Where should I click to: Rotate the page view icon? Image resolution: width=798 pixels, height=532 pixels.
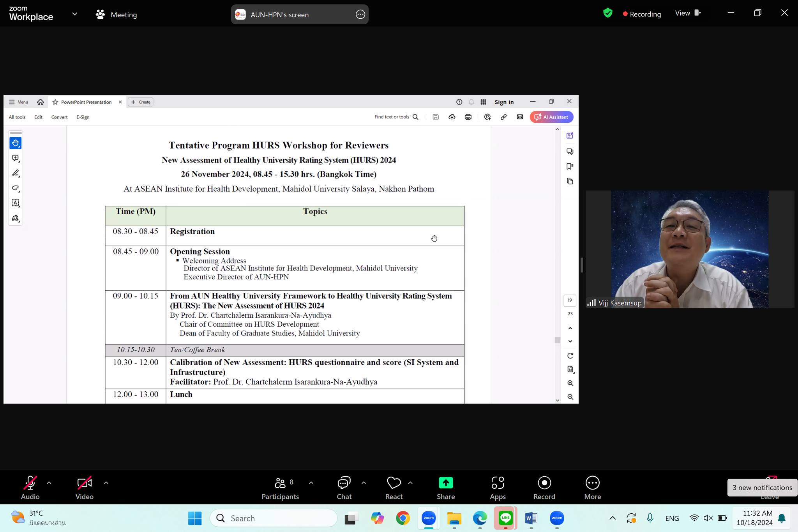[570, 356]
